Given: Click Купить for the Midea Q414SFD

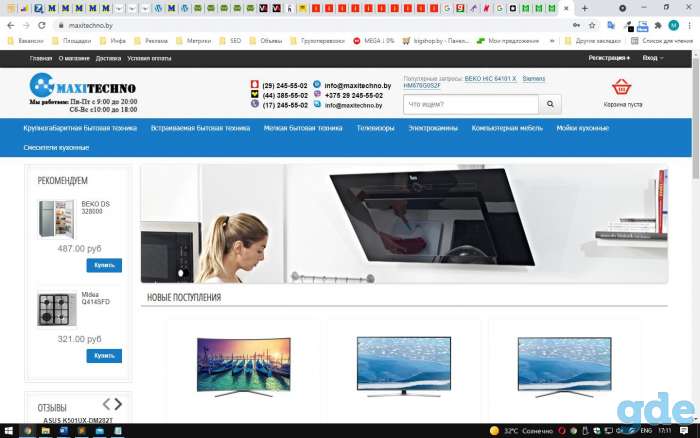Looking at the screenshot, I should click(x=104, y=356).
